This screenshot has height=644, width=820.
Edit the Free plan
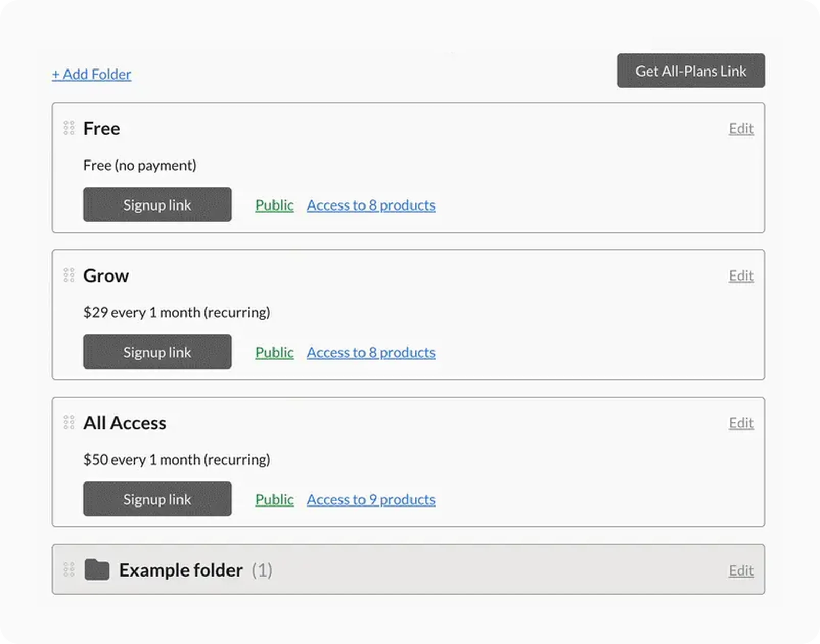pos(741,128)
